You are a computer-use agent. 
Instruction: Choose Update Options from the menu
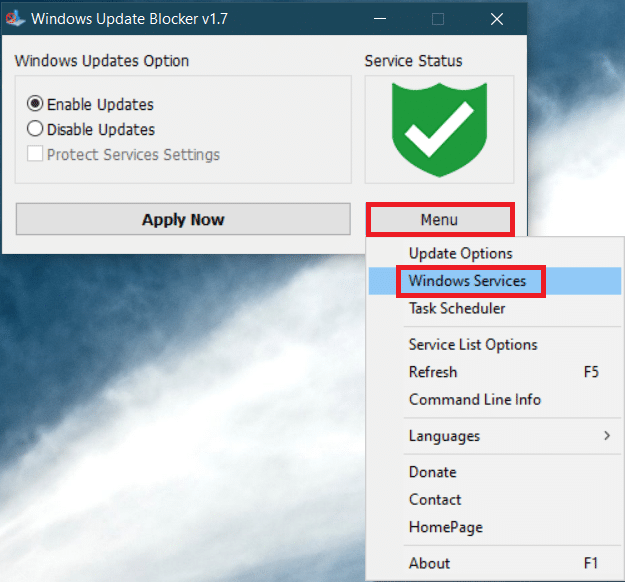tap(495, 254)
